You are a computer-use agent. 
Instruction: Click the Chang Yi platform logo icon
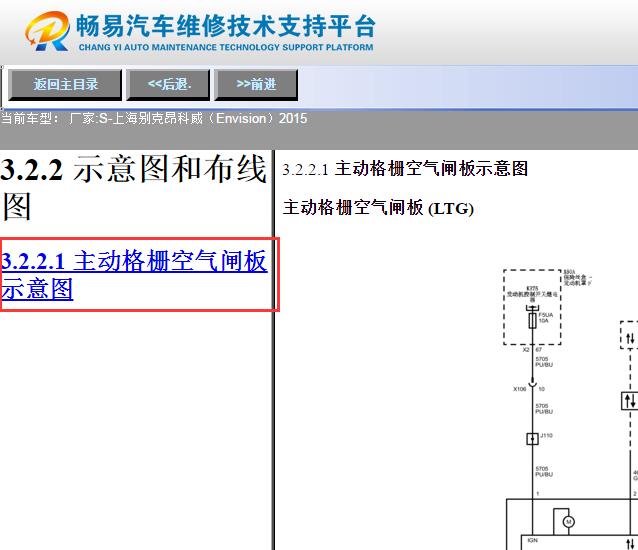pyautogui.click(x=47, y=31)
